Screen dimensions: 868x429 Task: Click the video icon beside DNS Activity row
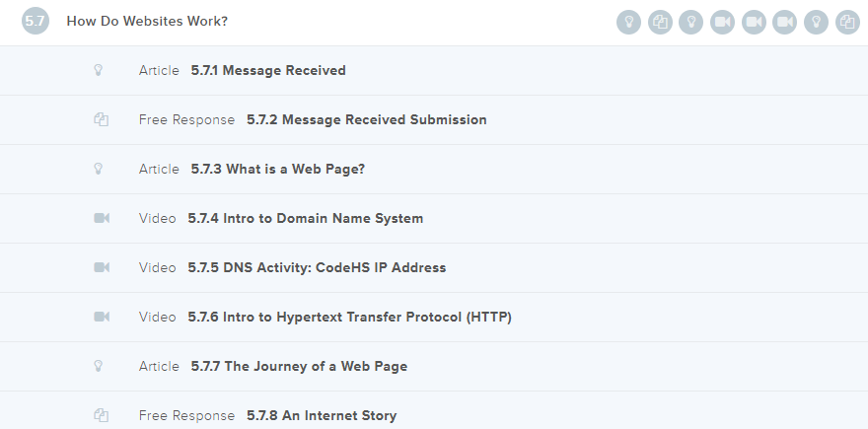tap(101, 267)
